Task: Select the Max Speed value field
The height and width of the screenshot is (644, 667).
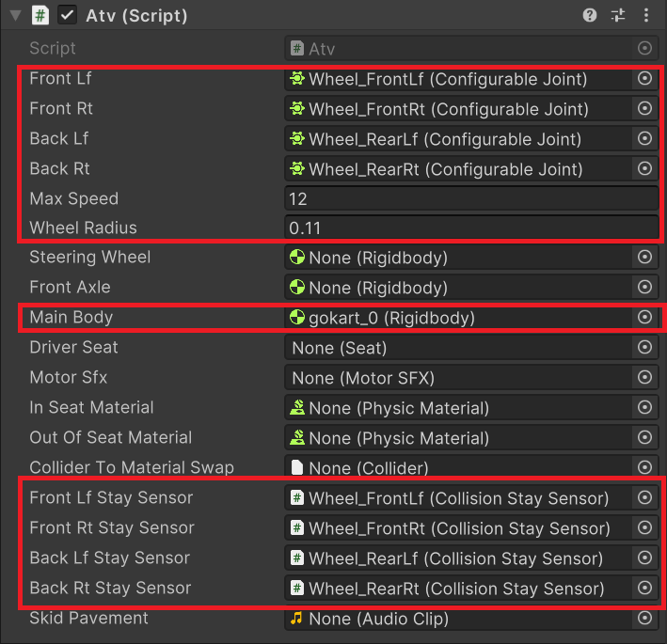Action: click(471, 198)
